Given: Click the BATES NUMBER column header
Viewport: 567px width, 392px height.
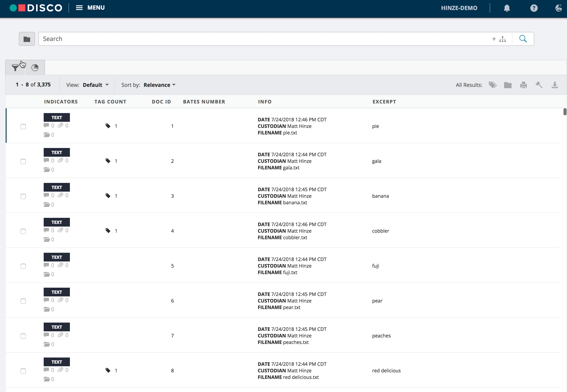Looking at the screenshot, I should [x=204, y=102].
